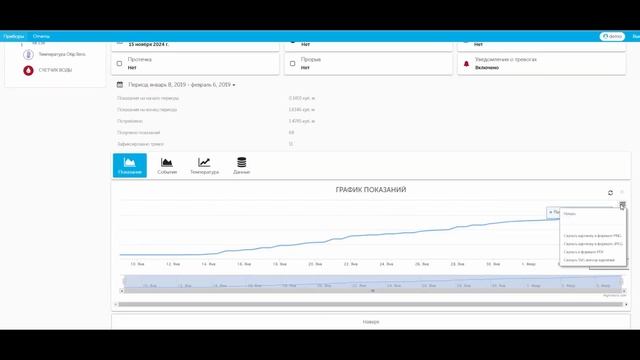This screenshot has height=360, width=640.
Task: Open the СЧЕТЧИК ВОДЫ device in sidebar
Action: point(55,70)
